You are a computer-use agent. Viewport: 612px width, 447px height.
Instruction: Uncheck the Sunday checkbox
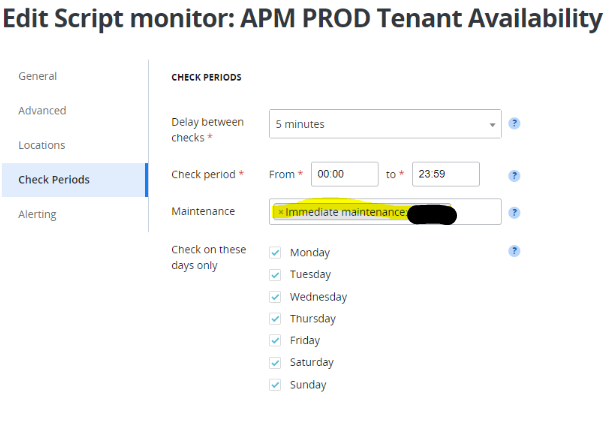coord(275,385)
